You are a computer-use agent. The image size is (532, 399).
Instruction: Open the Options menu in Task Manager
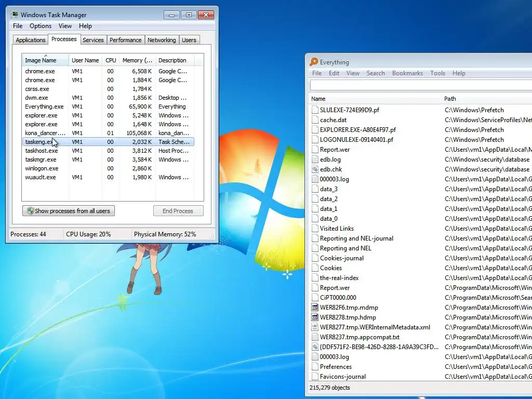41,26
